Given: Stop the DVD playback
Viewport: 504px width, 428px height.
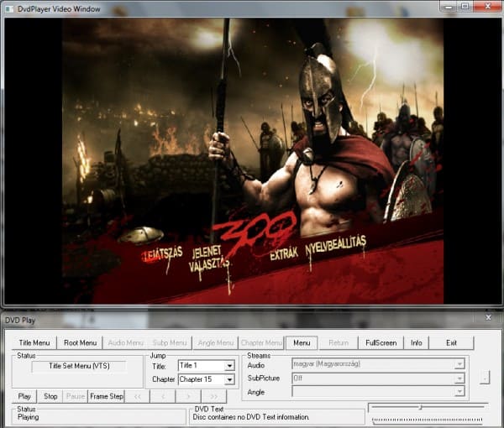Looking at the screenshot, I should click(50, 396).
